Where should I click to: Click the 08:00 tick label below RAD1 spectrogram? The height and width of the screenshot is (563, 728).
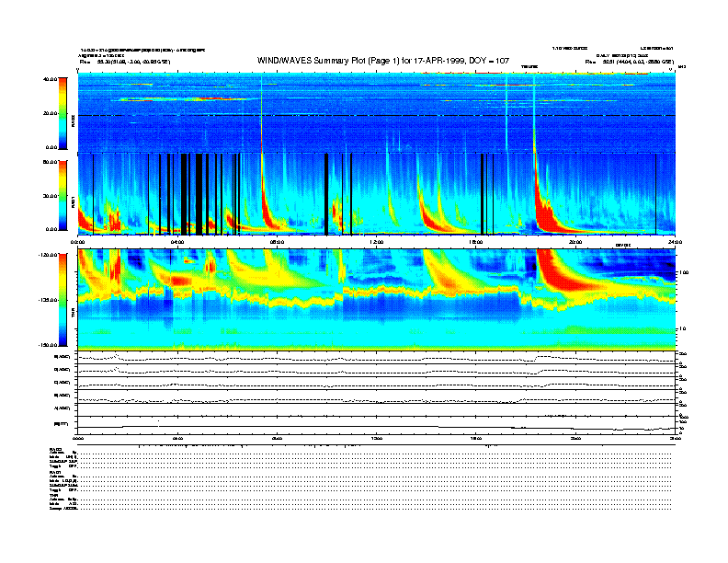click(277, 242)
